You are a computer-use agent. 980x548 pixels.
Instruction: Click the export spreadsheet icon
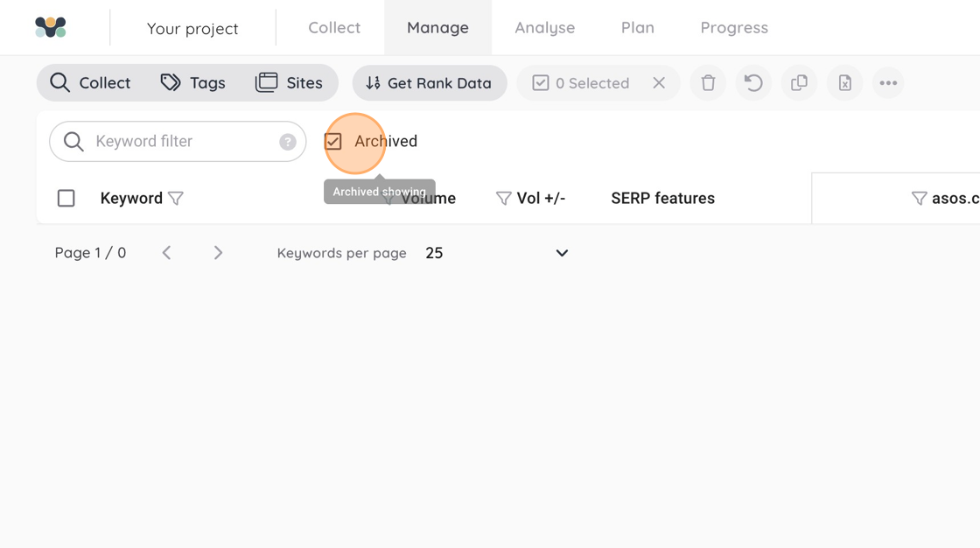pyautogui.click(x=845, y=82)
